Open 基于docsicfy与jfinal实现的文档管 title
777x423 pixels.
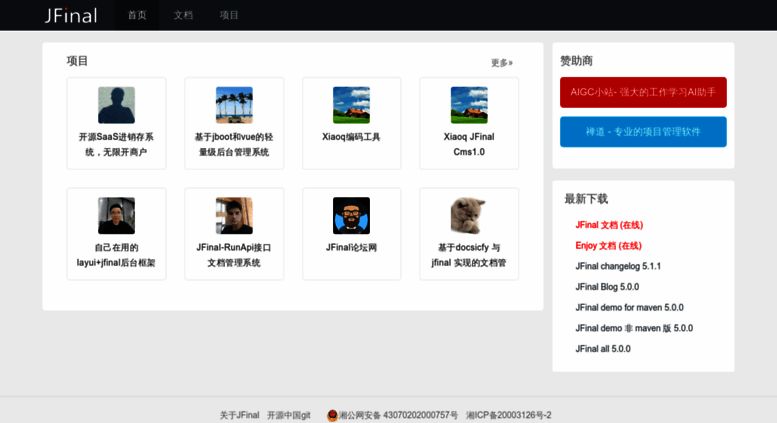pos(469,255)
